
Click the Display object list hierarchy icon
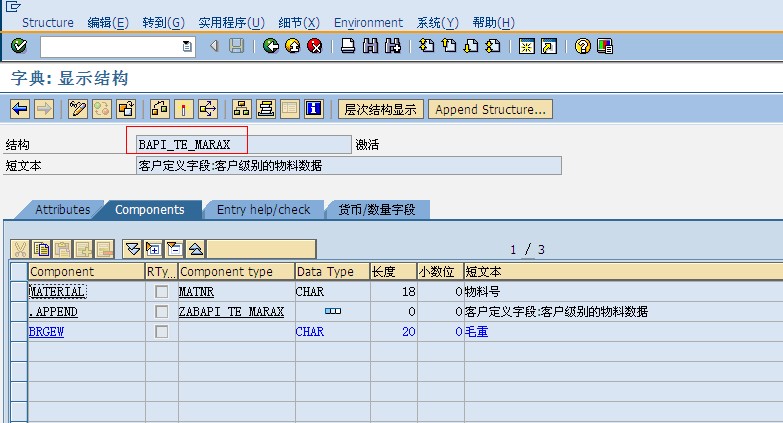242,109
